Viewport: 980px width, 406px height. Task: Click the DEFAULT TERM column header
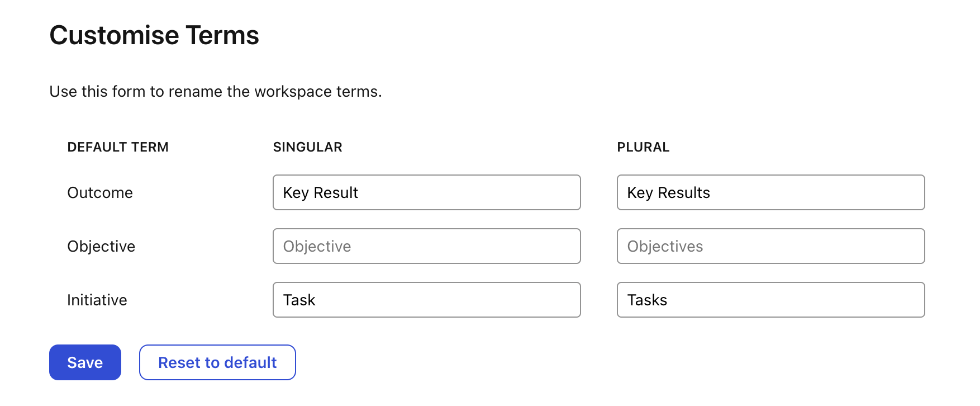(118, 147)
